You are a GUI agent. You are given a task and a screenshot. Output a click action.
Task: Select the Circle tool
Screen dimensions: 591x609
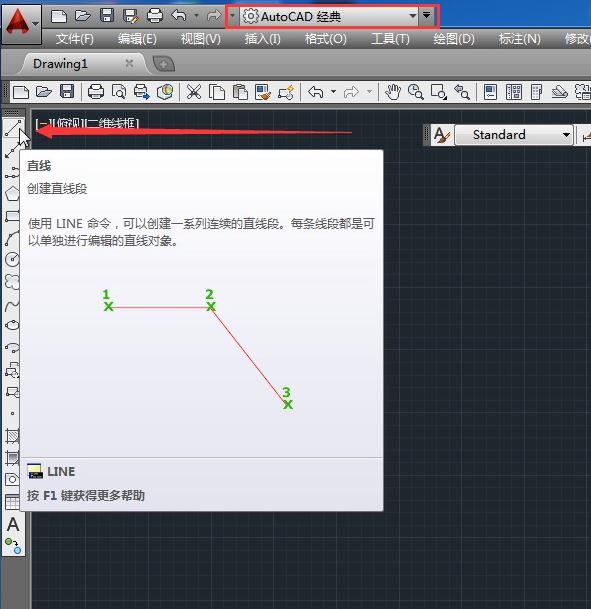click(11, 259)
